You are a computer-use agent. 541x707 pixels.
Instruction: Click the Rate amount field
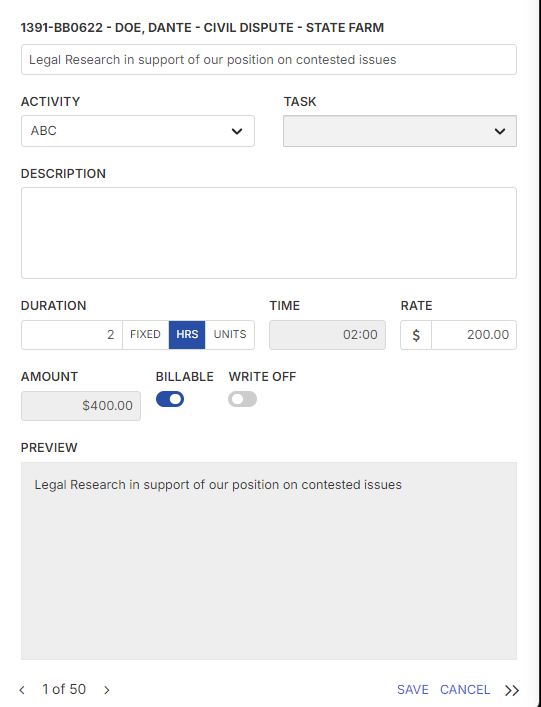point(474,335)
